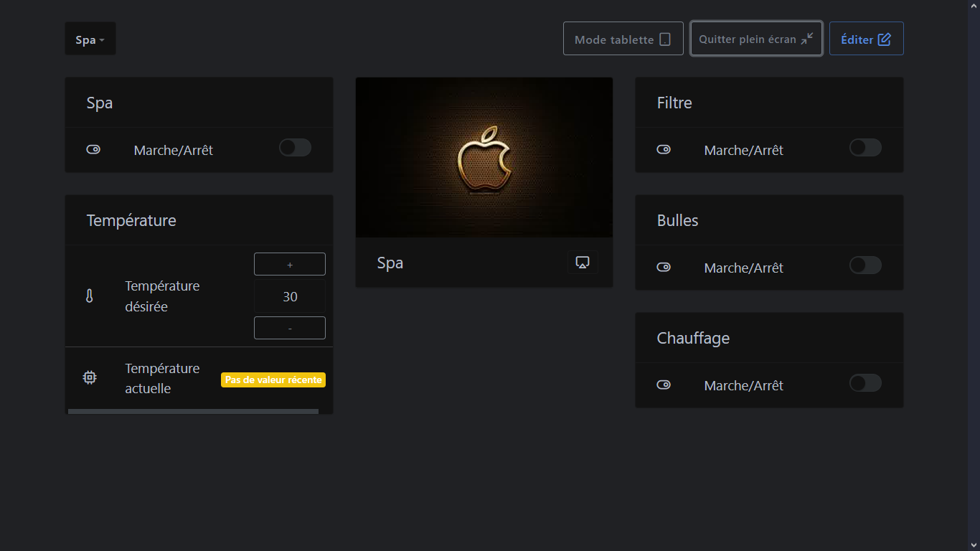Click the toggle icon in Bulles card
This screenshot has height=551, width=980.
point(664,268)
